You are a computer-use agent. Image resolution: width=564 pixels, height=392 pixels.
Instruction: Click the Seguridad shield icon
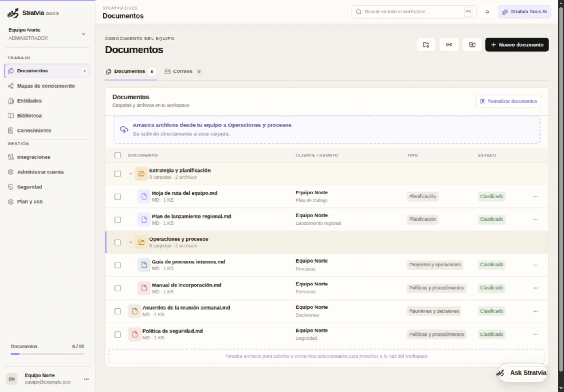point(11,187)
